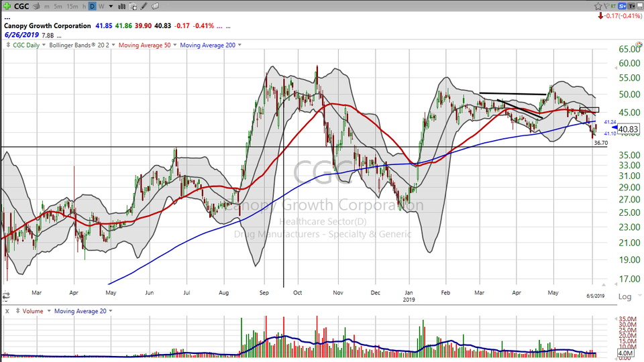Open the time frame dropdown arrow after W
Image resolution: width=644 pixels, height=362 pixels.
pyautogui.click(x=111, y=6)
